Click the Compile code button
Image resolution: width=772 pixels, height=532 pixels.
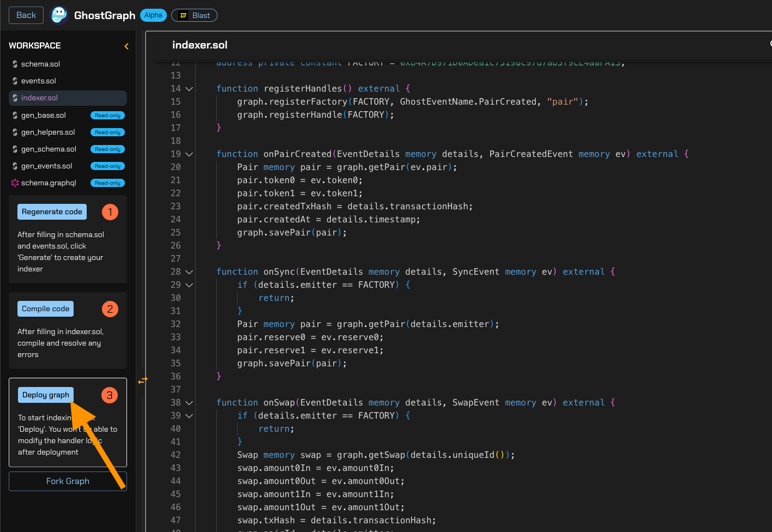point(46,309)
